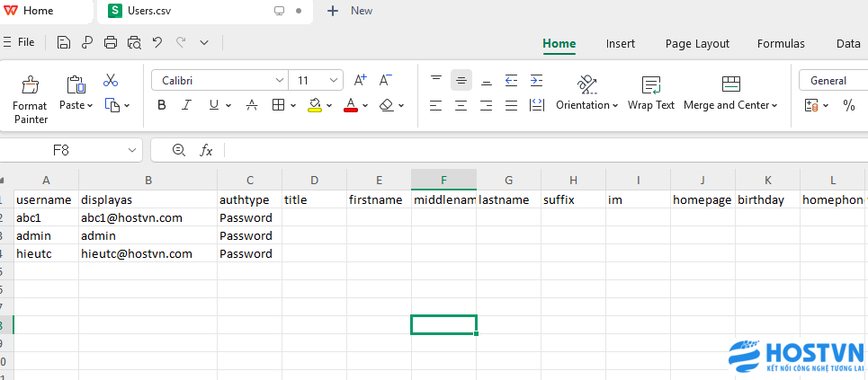Viewport: 868px width, 380px height.
Task: Select cell containing hieutc@hostvn.com
Action: click(x=148, y=253)
